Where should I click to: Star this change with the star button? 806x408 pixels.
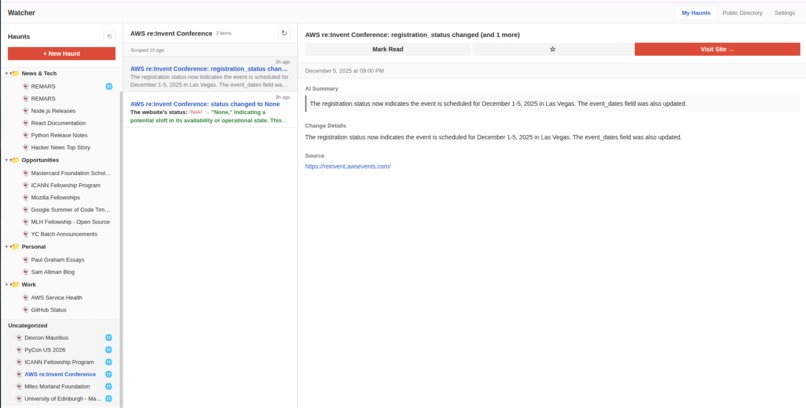point(553,49)
